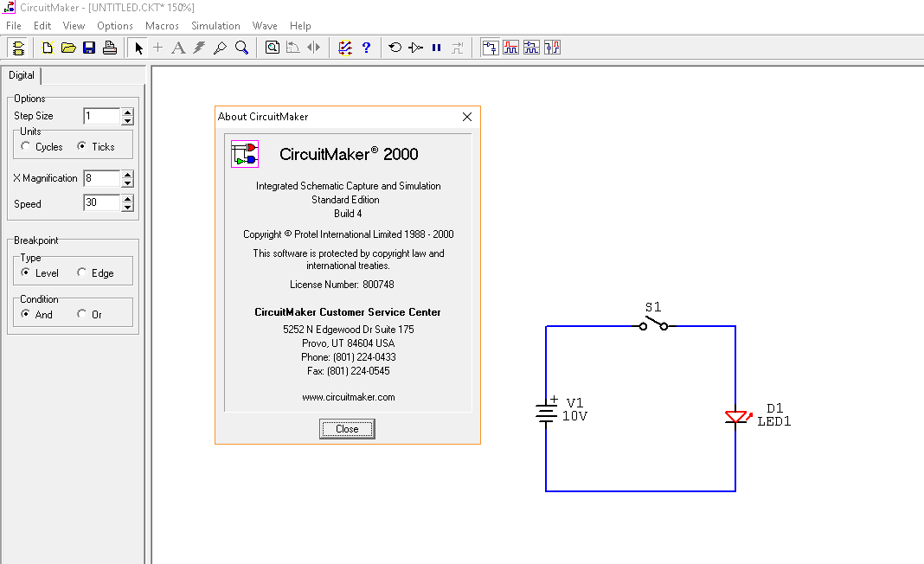Viewport: 924px width, 564px height.
Task: Pause the running simulation
Action: pos(436,48)
